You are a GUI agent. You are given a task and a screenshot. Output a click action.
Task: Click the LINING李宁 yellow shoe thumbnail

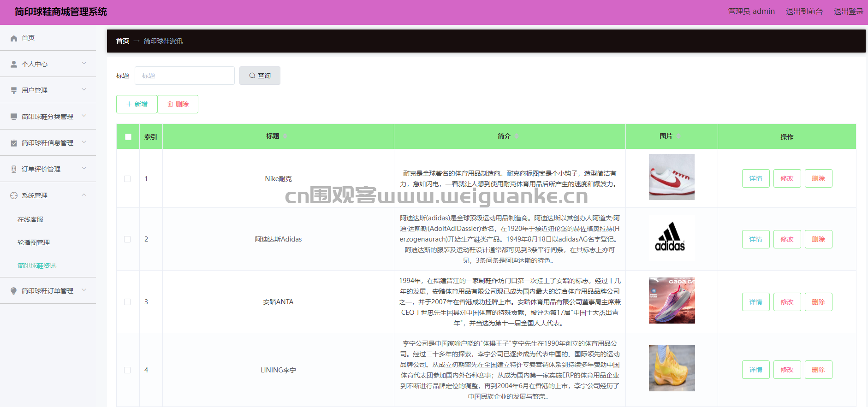pos(672,368)
